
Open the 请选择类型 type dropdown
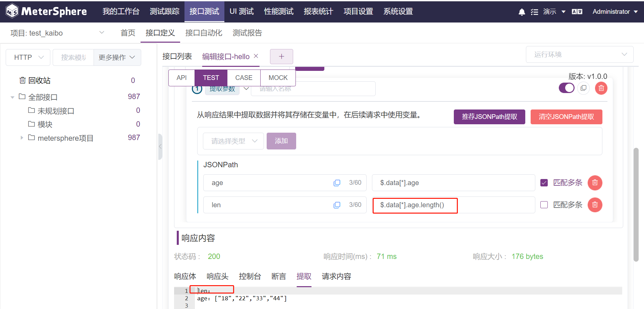(233, 141)
